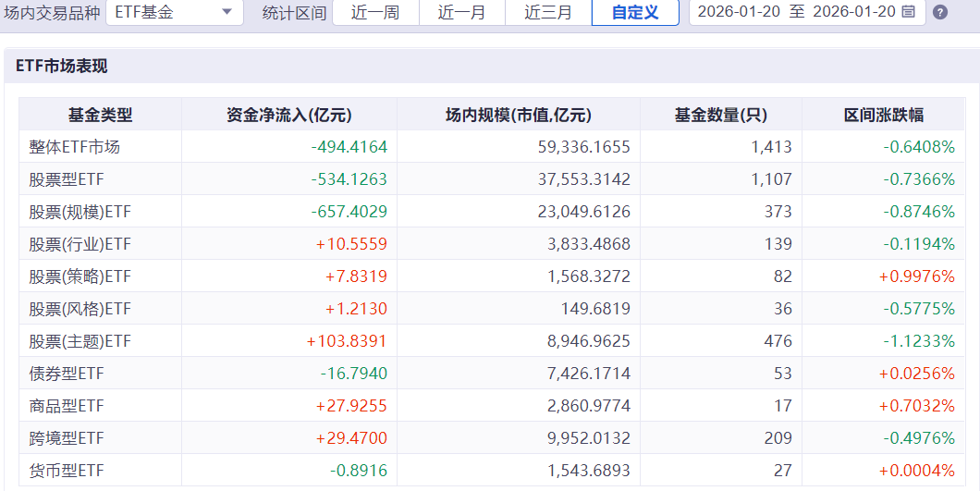This screenshot has width=980, height=491.
Task: Click net inflow value +103.8391
Action: click(347, 341)
